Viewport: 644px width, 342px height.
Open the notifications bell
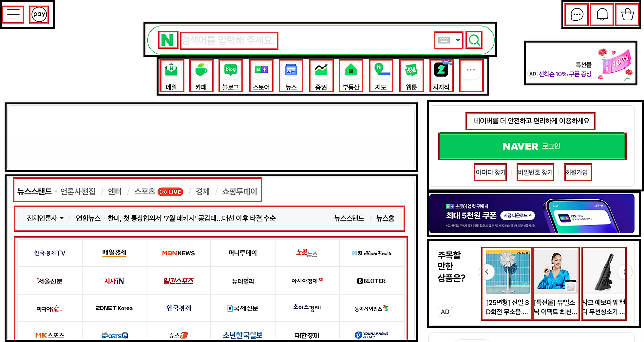[x=602, y=14]
